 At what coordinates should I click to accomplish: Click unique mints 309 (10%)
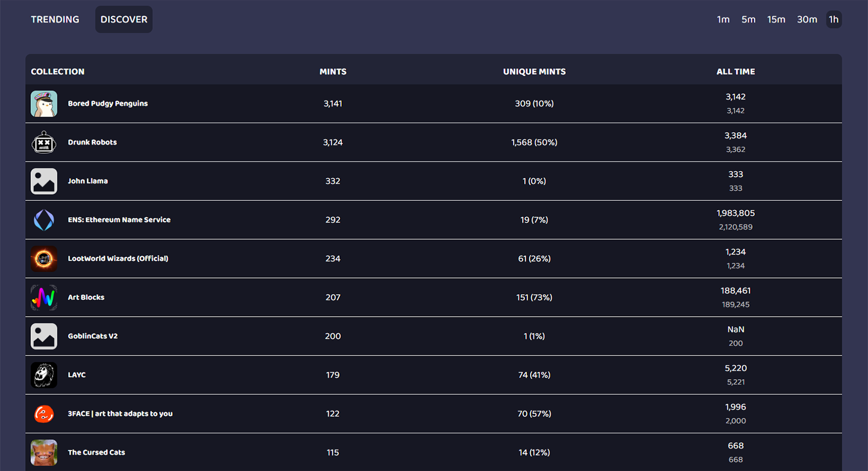pos(535,104)
